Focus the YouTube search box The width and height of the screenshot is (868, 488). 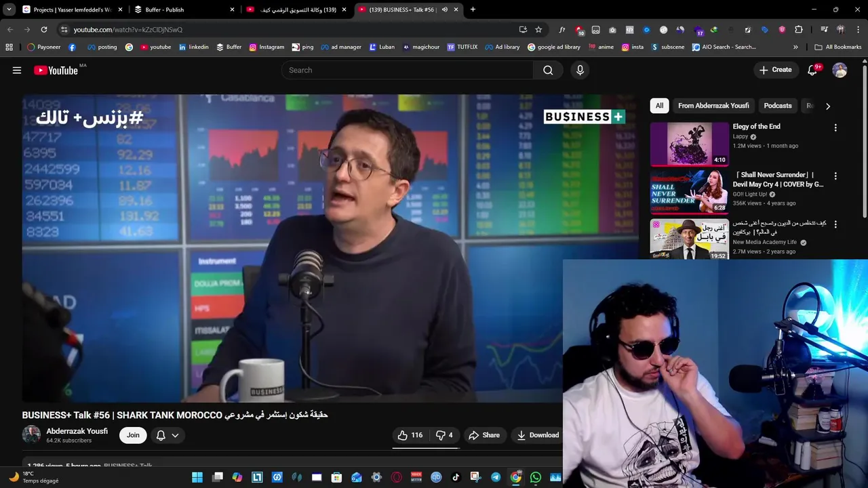click(407, 70)
